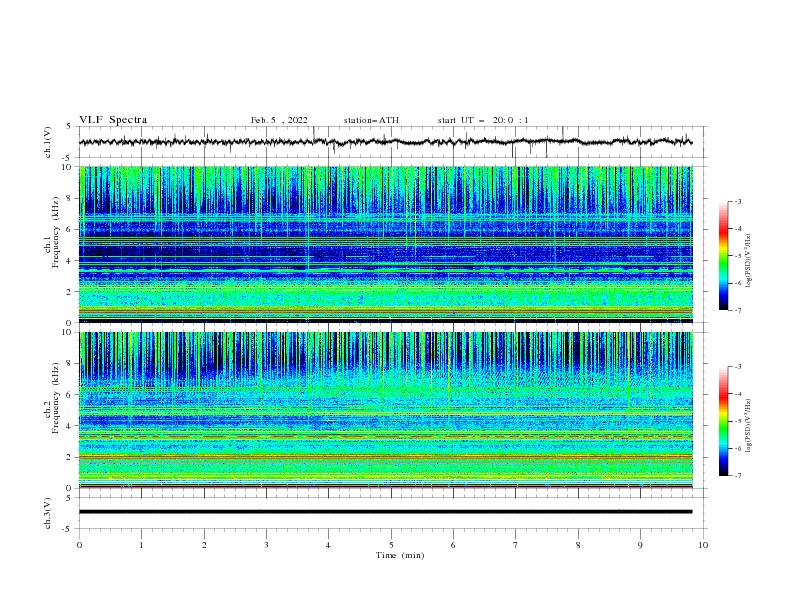
Task: Click the "2" tick on the time axis
Action: pos(204,545)
